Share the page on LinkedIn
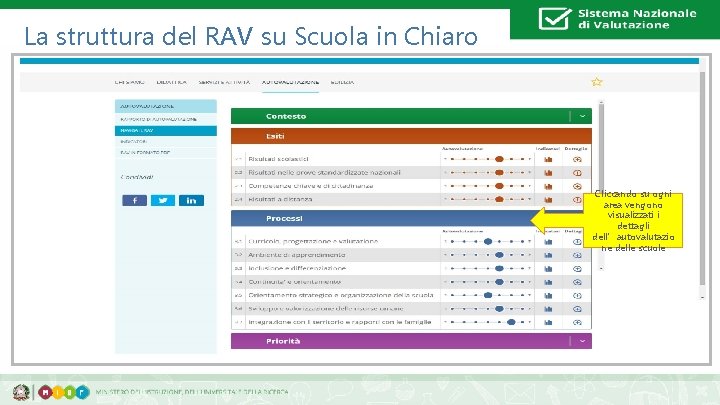 pos(191,200)
